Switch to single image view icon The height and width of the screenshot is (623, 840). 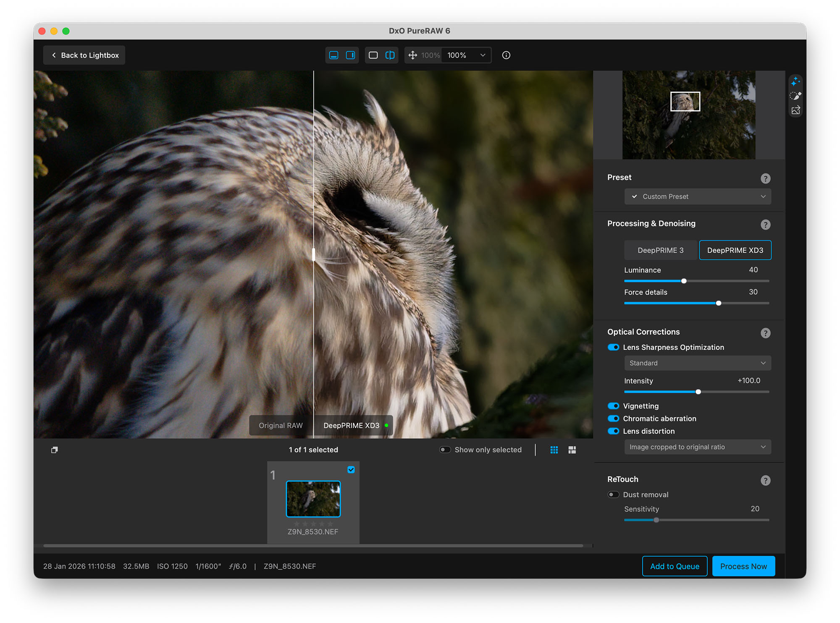[373, 55]
